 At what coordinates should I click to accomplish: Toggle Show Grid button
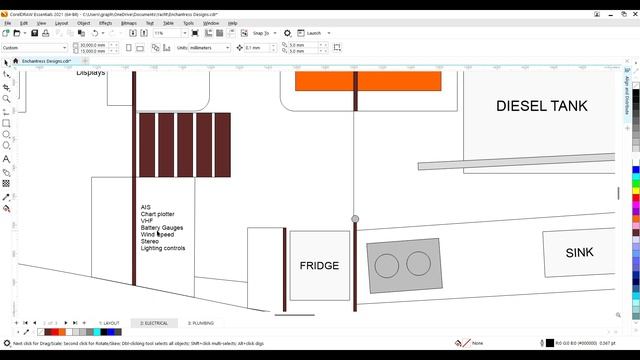click(220, 33)
